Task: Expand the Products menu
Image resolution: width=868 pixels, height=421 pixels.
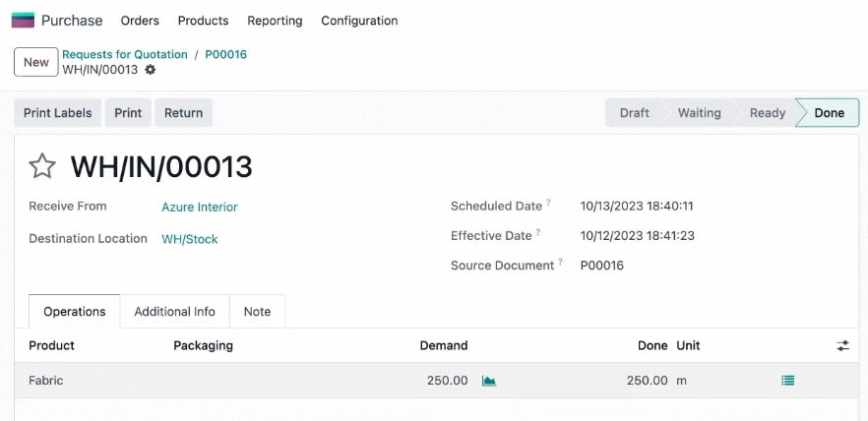Action: [203, 21]
